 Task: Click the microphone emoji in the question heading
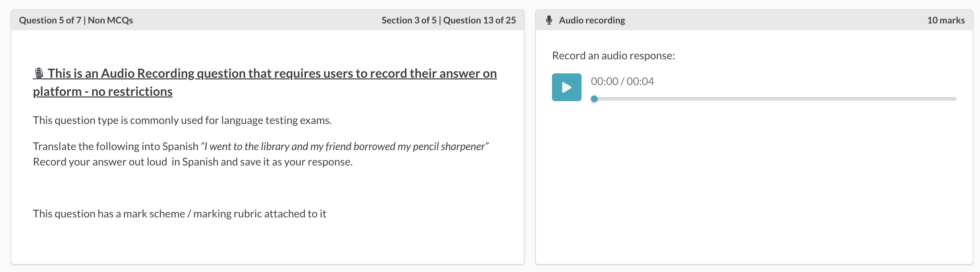(39, 73)
